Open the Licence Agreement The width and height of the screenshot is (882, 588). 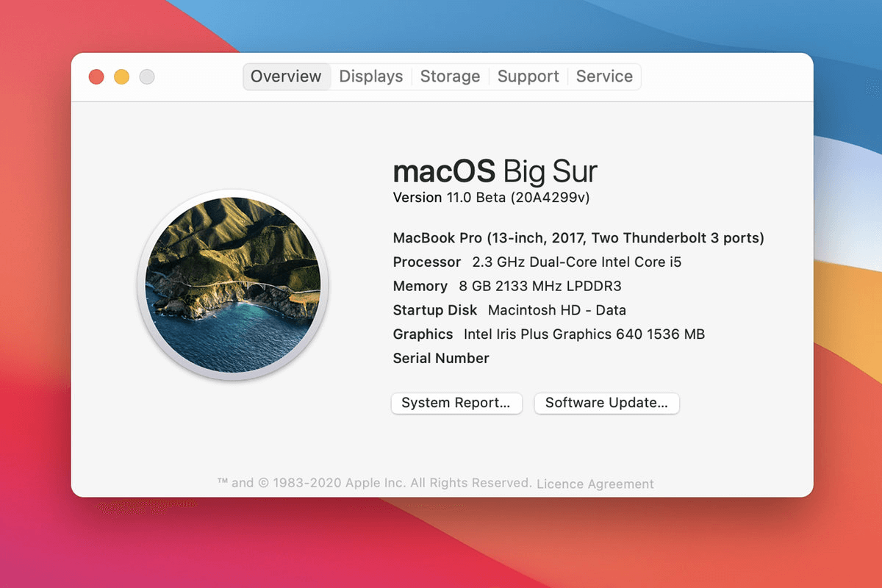pos(597,483)
